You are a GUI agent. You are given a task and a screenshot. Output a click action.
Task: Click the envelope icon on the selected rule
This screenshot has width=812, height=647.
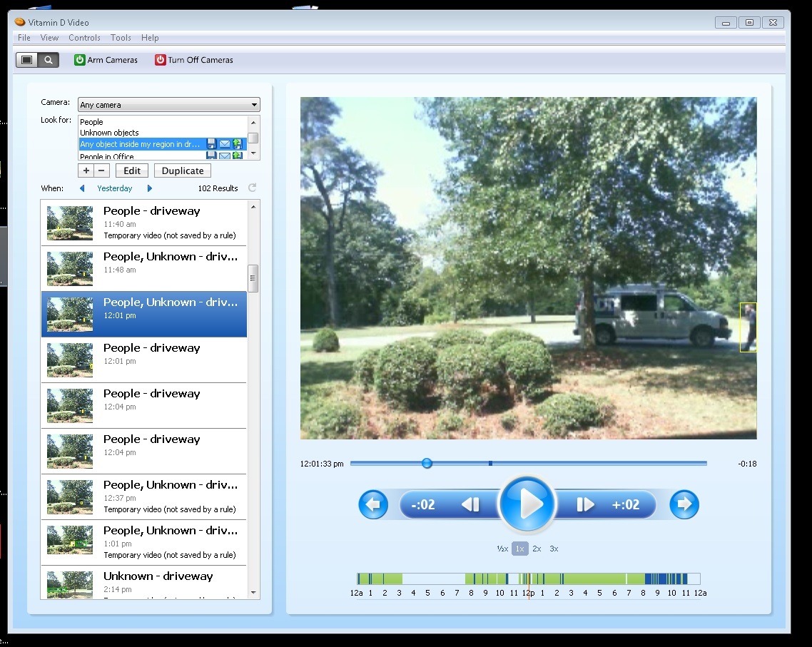coord(225,143)
